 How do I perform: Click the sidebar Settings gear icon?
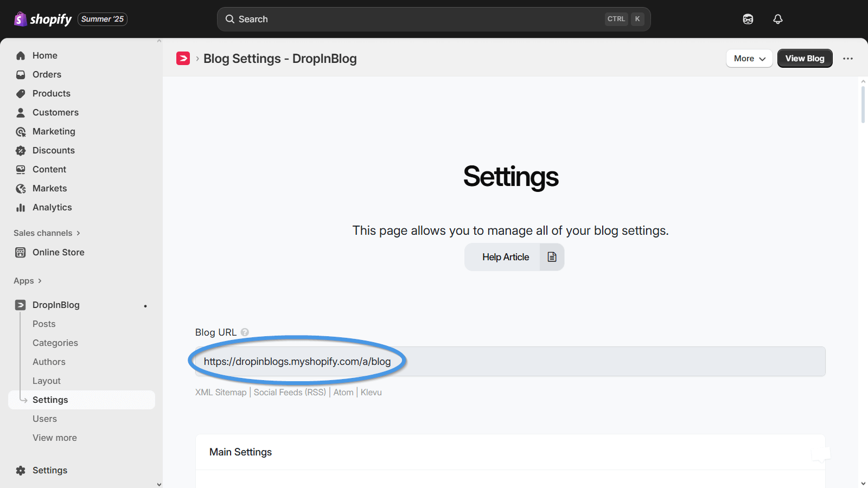[21, 470]
